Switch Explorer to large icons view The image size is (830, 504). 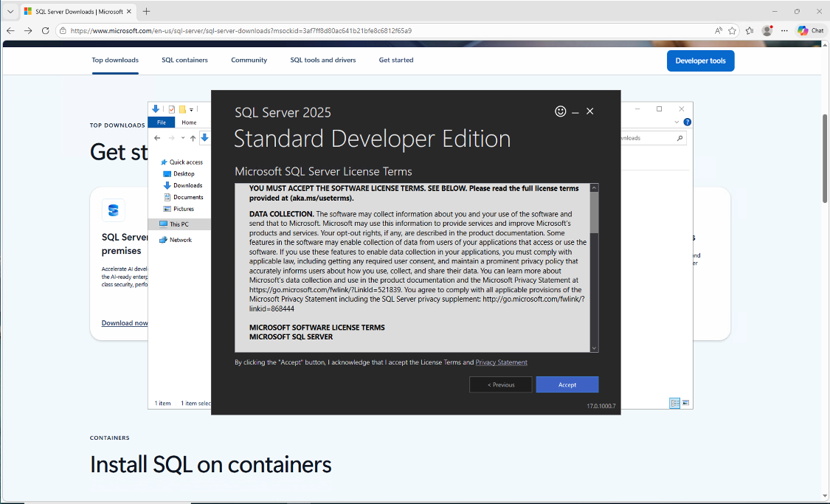685,404
